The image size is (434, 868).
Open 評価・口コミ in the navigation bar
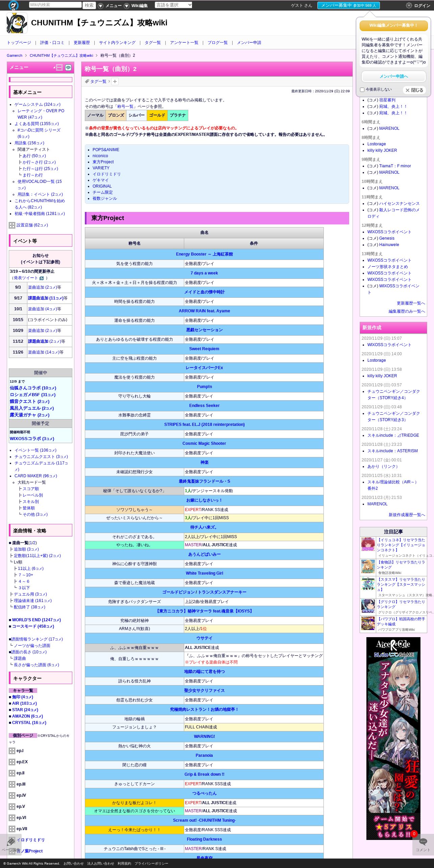point(52,43)
